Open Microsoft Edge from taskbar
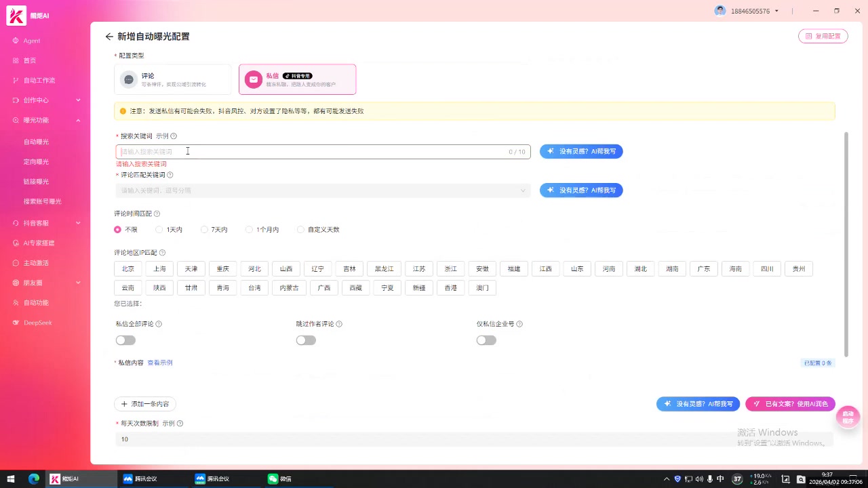This screenshot has width=868, height=488. (34, 479)
